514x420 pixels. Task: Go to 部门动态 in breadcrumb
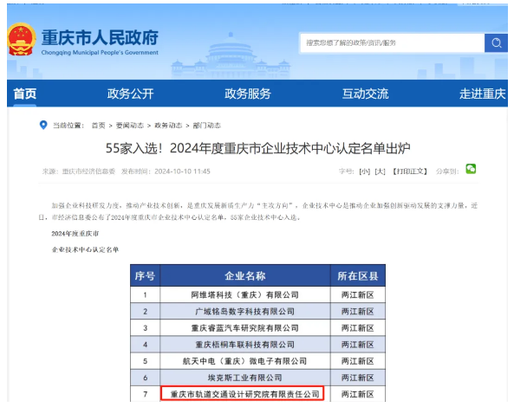(207, 126)
